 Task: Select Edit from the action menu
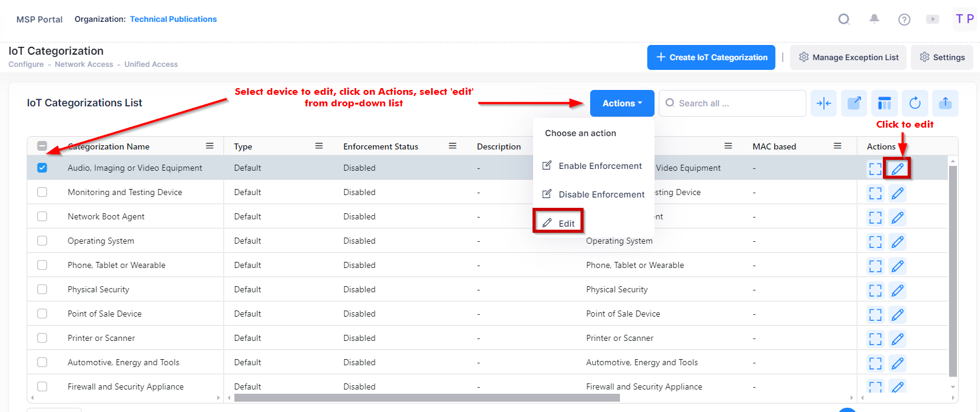(559, 223)
